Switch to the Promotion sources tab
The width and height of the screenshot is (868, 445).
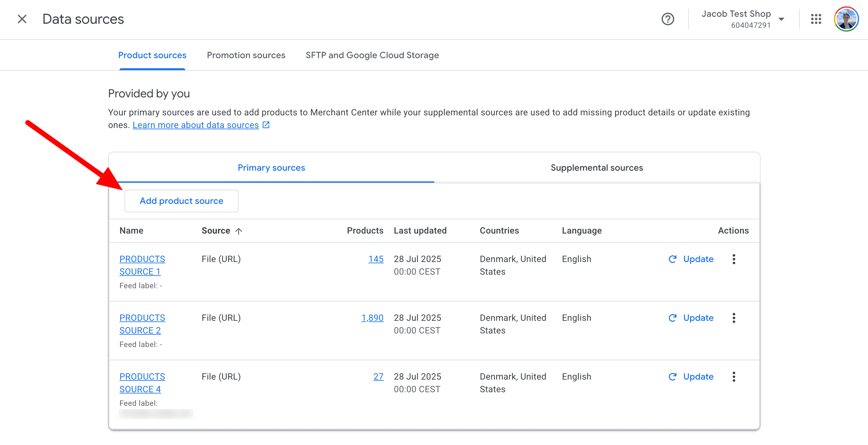pyautogui.click(x=246, y=55)
